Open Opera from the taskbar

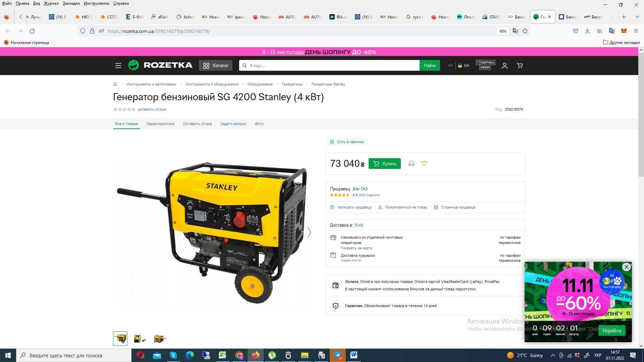tap(141, 355)
